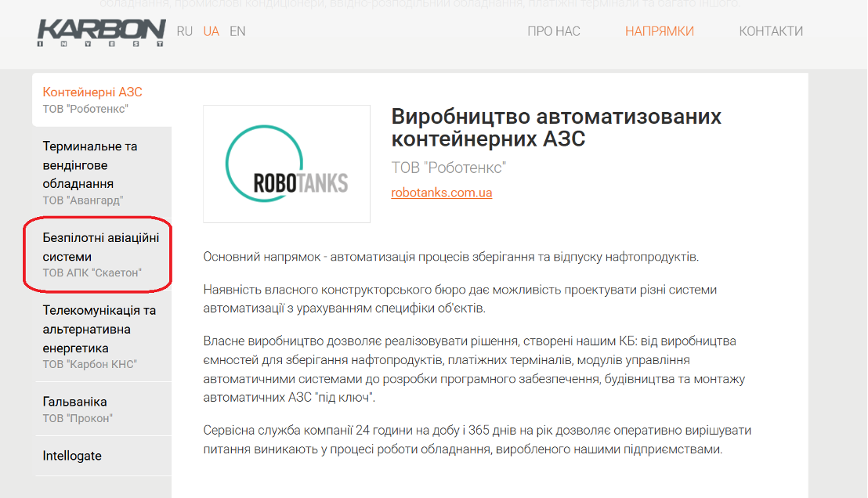Open the ПРО НАС menu item
This screenshot has height=498, width=868.
pyautogui.click(x=554, y=31)
